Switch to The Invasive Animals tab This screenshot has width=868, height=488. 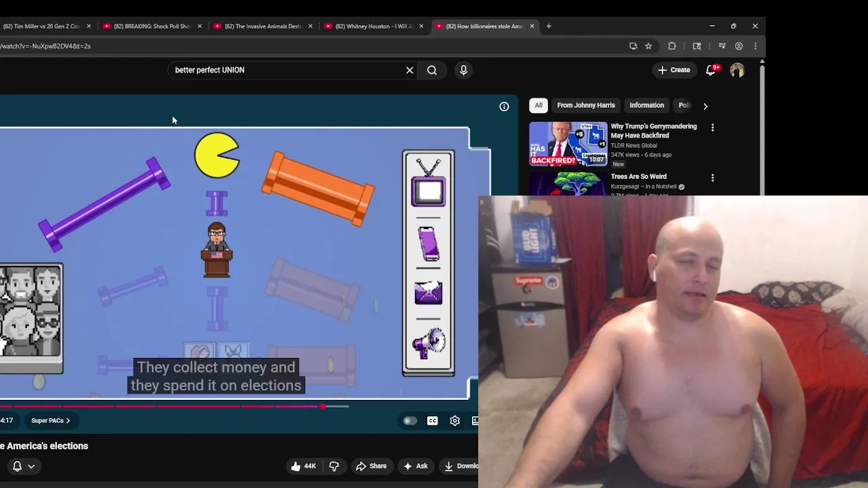click(x=263, y=26)
